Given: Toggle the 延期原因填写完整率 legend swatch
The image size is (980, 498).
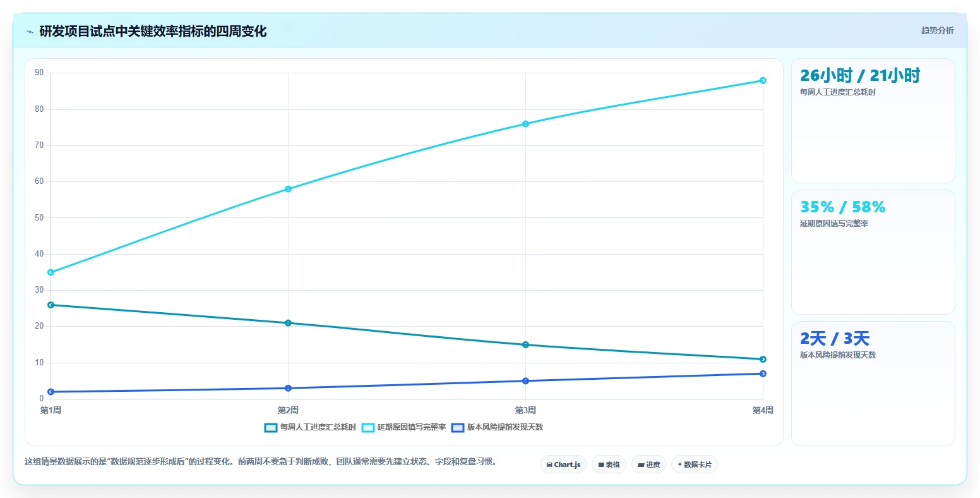Looking at the screenshot, I should pos(368,427).
